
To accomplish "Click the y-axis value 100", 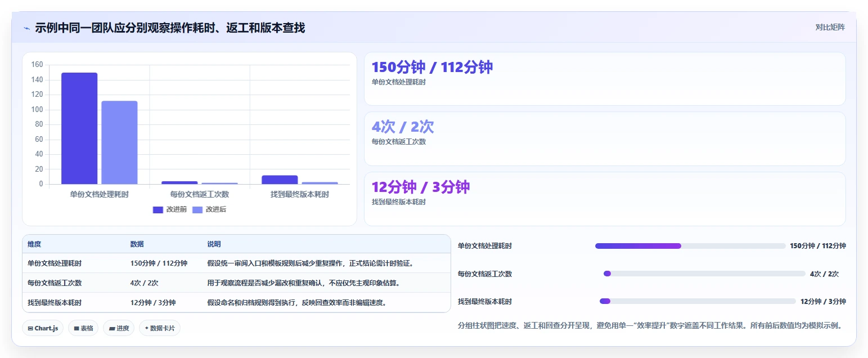I will pos(37,109).
